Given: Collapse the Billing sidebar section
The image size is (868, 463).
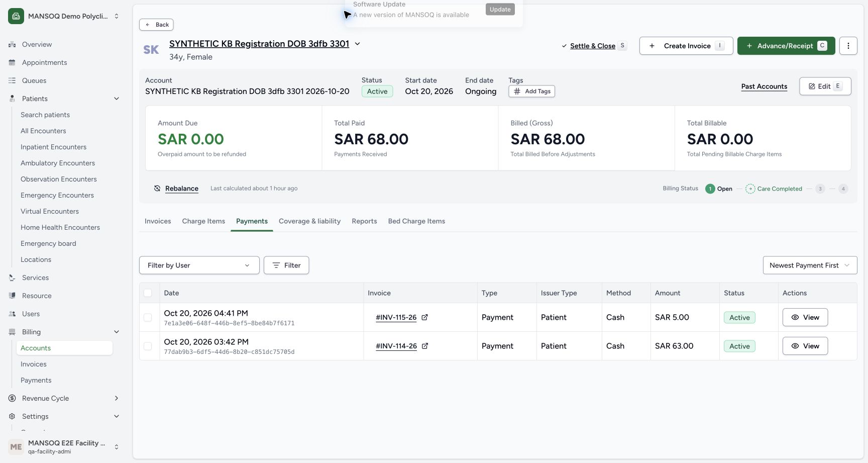Looking at the screenshot, I should pos(117,332).
